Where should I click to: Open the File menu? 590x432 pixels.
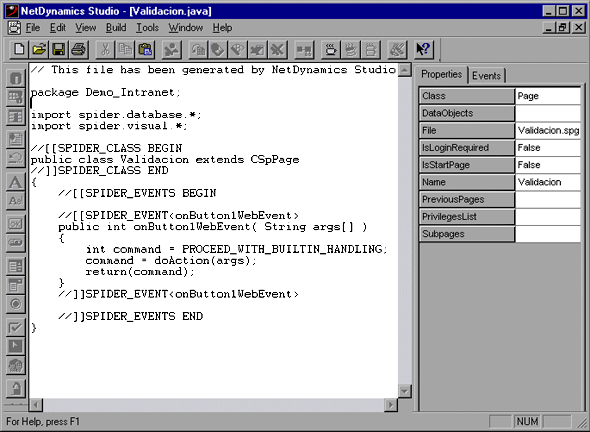pyautogui.click(x=32, y=28)
